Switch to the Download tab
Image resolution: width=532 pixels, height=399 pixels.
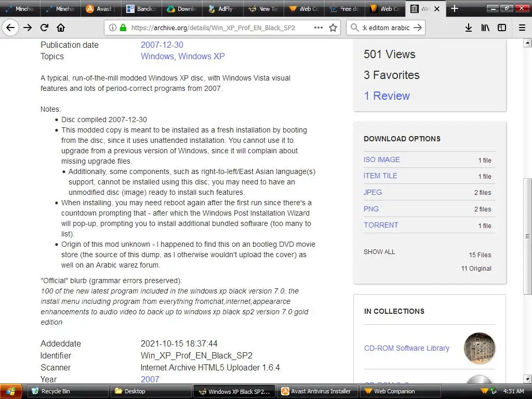[182, 9]
